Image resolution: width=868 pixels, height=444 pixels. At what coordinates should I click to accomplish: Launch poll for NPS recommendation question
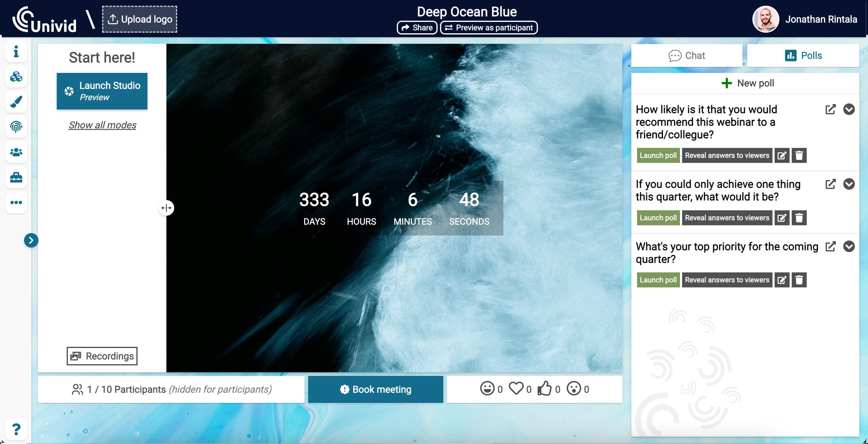(658, 155)
